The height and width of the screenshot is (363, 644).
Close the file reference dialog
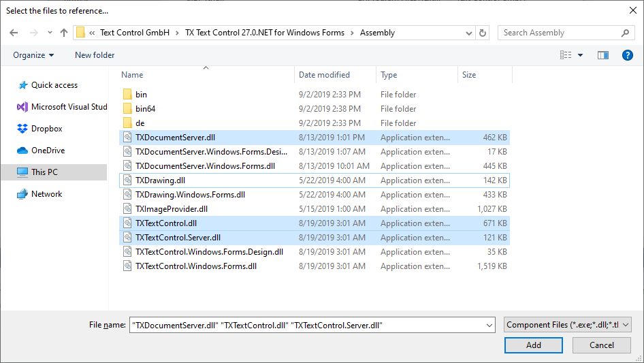(633, 11)
